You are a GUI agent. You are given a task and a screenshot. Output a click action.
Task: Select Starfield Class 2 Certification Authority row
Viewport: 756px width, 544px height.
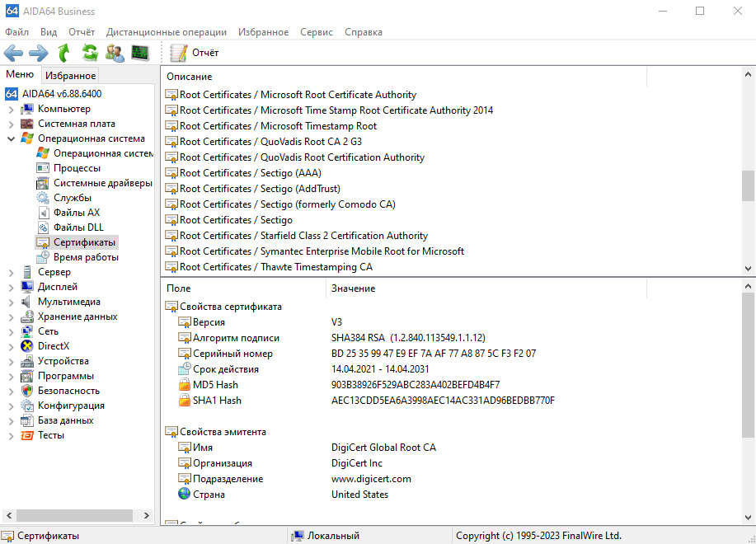pyautogui.click(x=297, y=236)
